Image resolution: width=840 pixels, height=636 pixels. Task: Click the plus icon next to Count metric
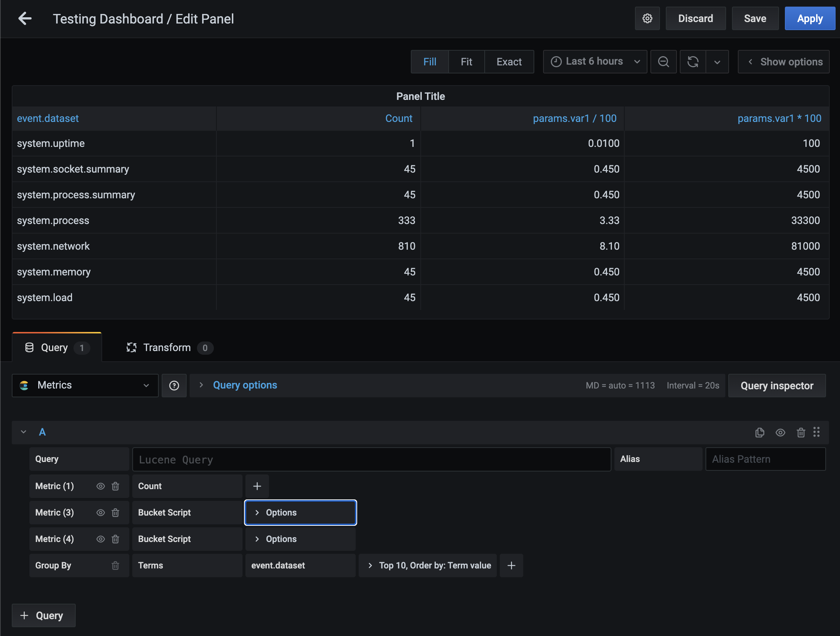pyautogui.click(x=257, y=486)
